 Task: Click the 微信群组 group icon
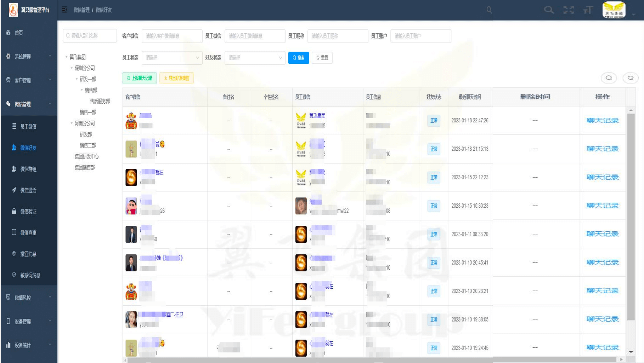[x=14, y=169]
